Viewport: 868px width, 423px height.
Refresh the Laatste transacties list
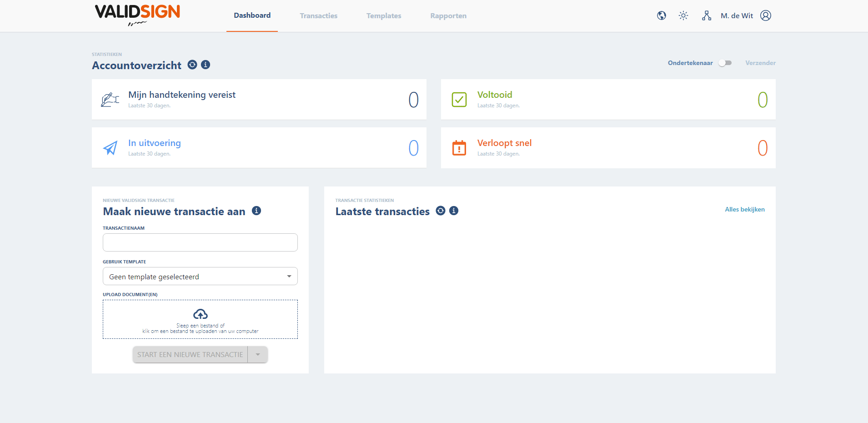441,211
